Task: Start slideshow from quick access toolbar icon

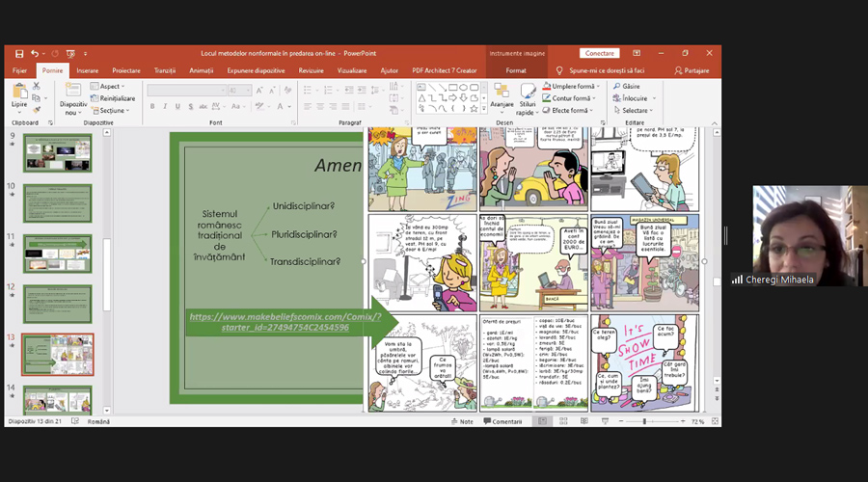Action: coord(70,54)
